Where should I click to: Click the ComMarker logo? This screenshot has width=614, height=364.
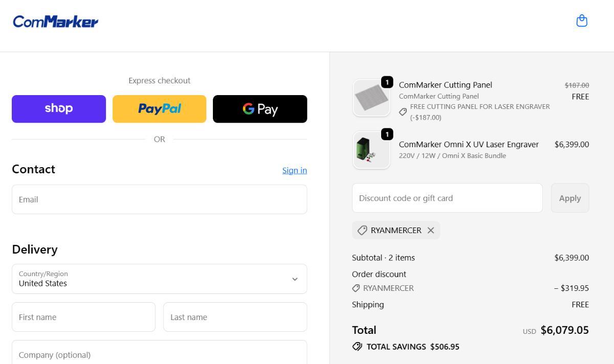tap(55, 21)
